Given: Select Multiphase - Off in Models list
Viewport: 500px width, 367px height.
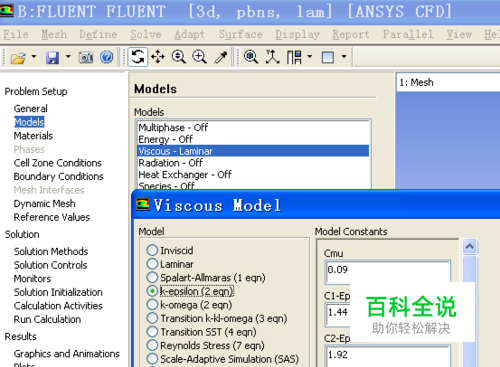Looking at the screenshot, I should 253,128.
